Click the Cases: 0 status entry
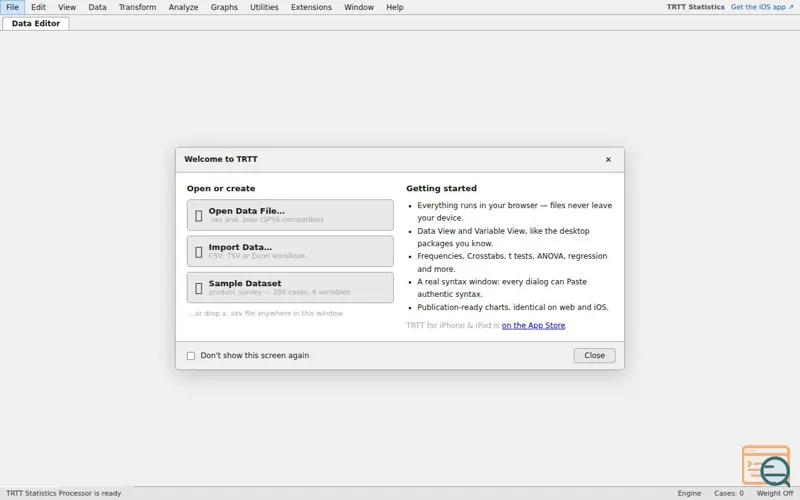 click(729, 493)
